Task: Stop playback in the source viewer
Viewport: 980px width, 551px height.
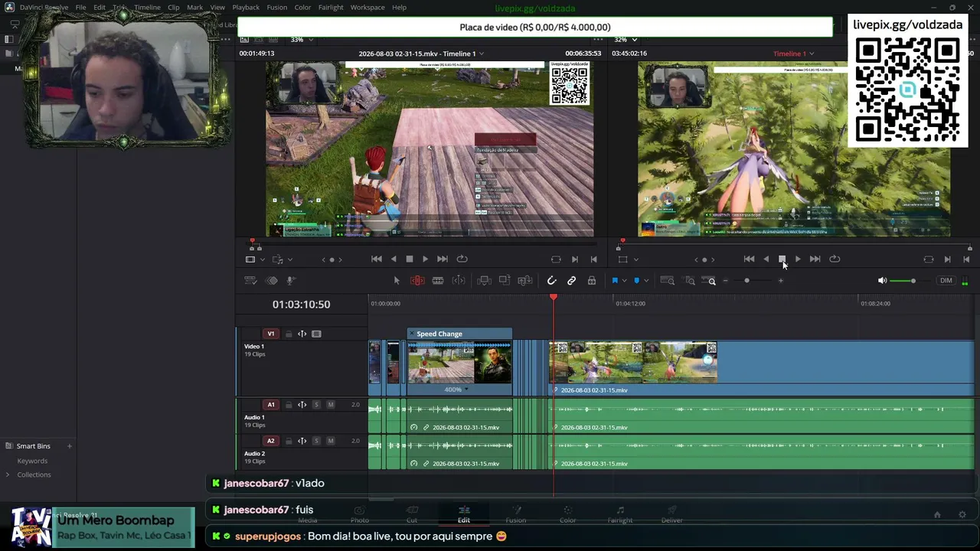Action: [x=410, y=259]
